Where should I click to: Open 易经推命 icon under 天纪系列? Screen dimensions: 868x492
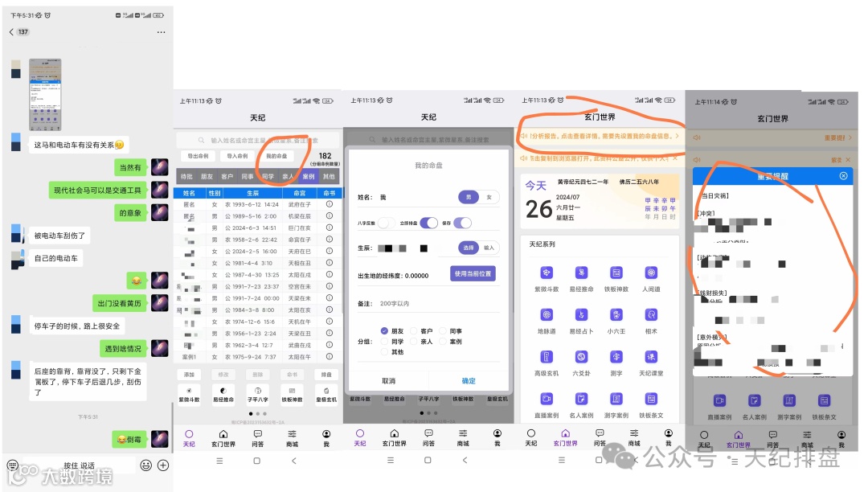click(581, 273)
